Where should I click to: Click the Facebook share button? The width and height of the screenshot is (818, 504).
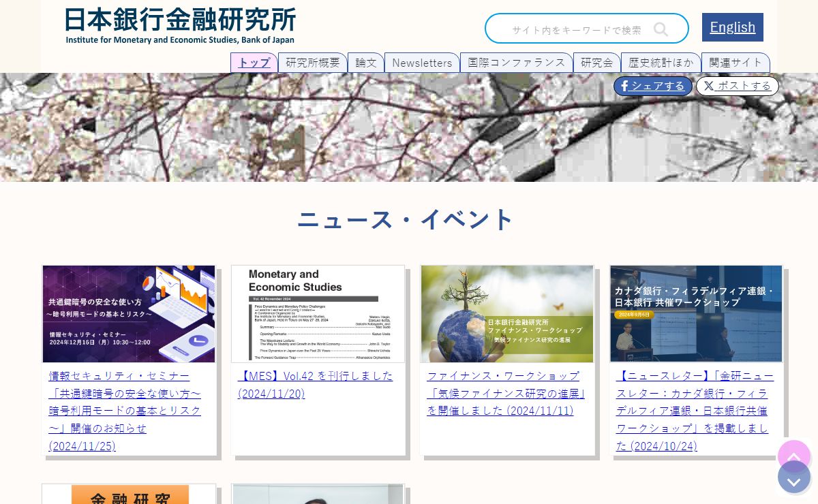pos(653,86)
